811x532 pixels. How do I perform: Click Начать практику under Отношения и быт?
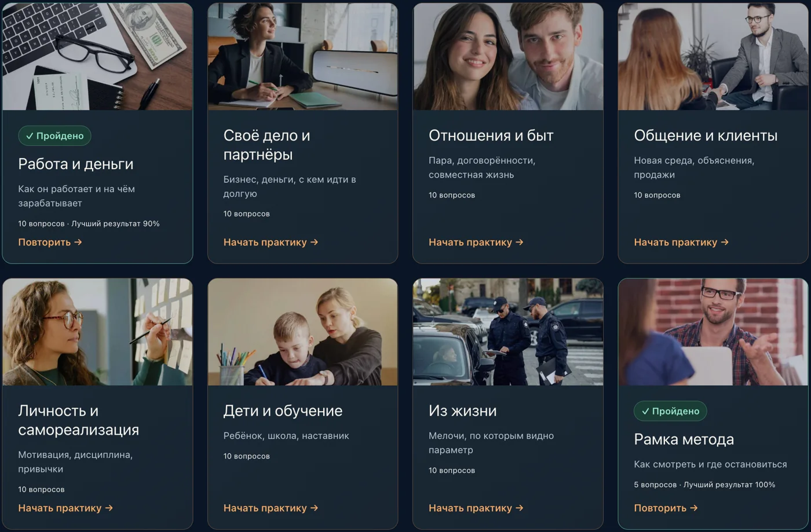(476, 242)
